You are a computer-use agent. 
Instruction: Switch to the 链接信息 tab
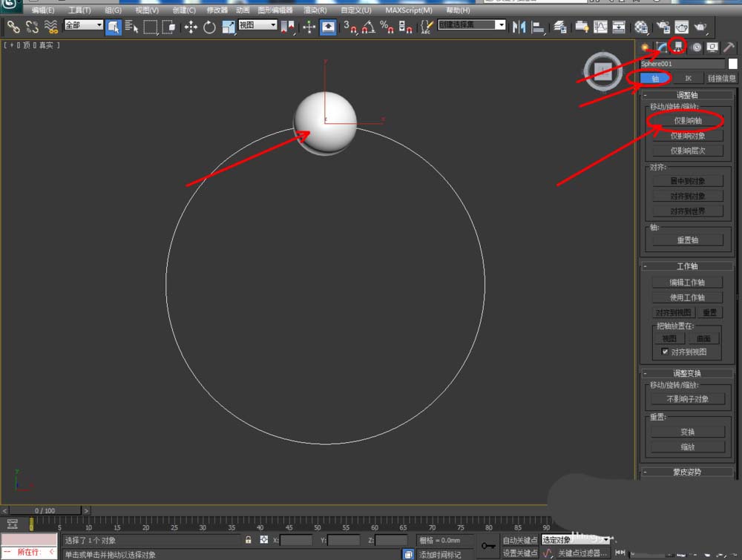pos(721,78)
